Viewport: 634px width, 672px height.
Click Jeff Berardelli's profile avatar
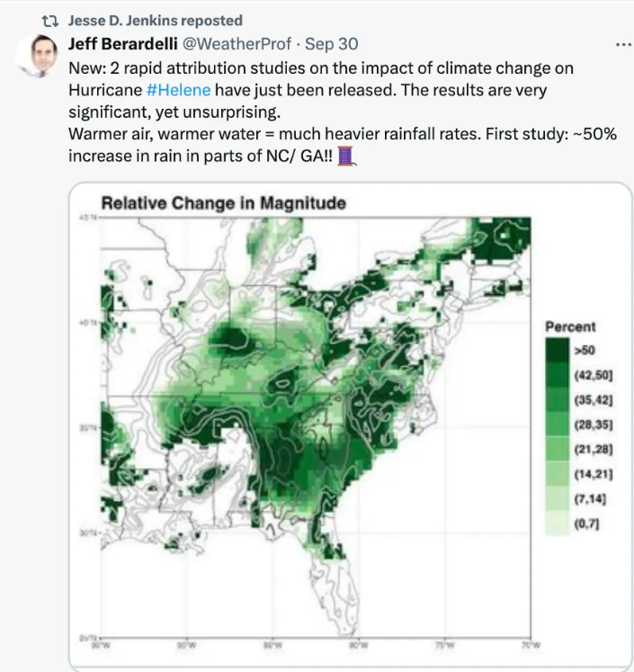click(38, 56)
